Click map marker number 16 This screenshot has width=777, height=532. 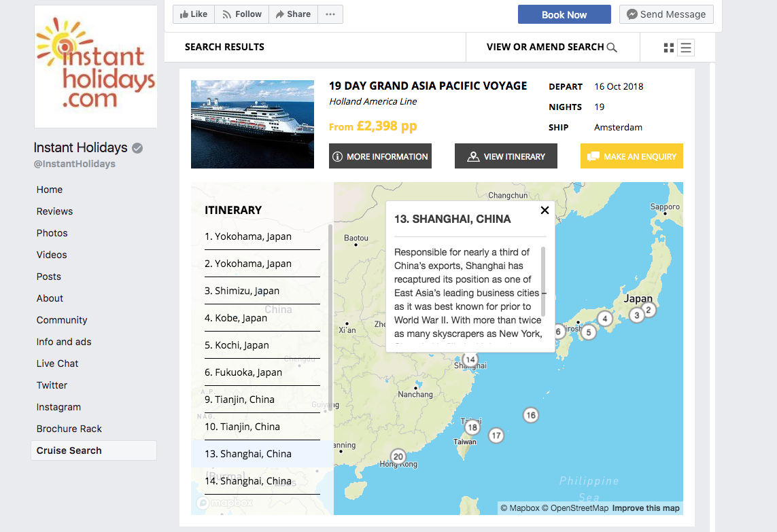[x=530, y=414]
